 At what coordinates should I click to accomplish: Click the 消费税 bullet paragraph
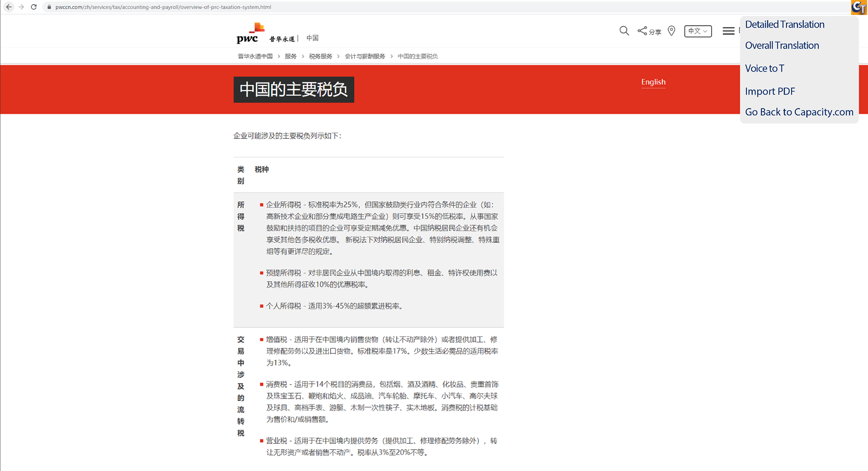382,402
